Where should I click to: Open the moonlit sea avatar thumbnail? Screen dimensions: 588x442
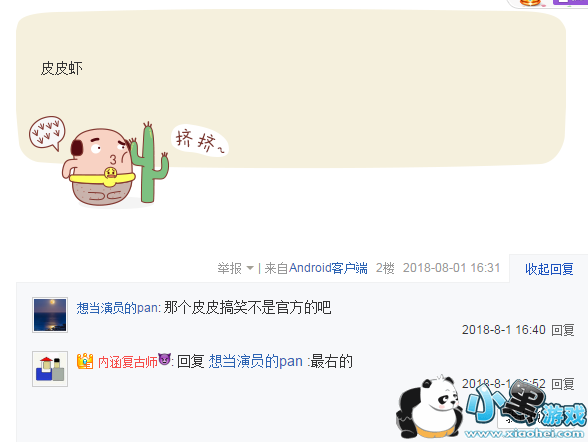50,315
